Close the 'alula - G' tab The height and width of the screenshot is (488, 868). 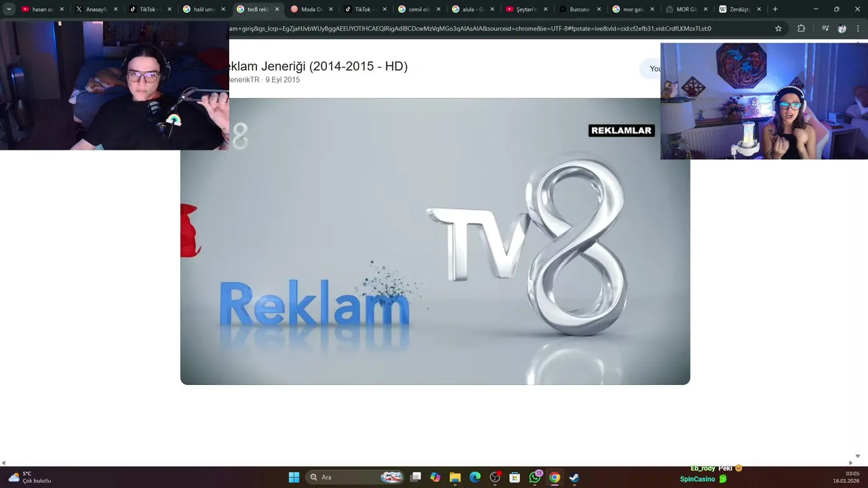tap(492, 9)
